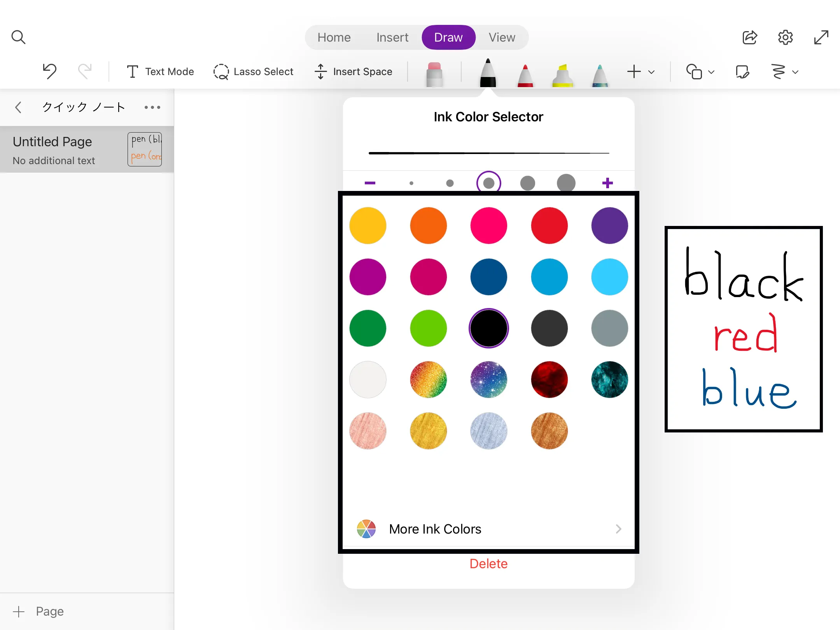Open the add-pen chevron menu

(x=651, y=72)
